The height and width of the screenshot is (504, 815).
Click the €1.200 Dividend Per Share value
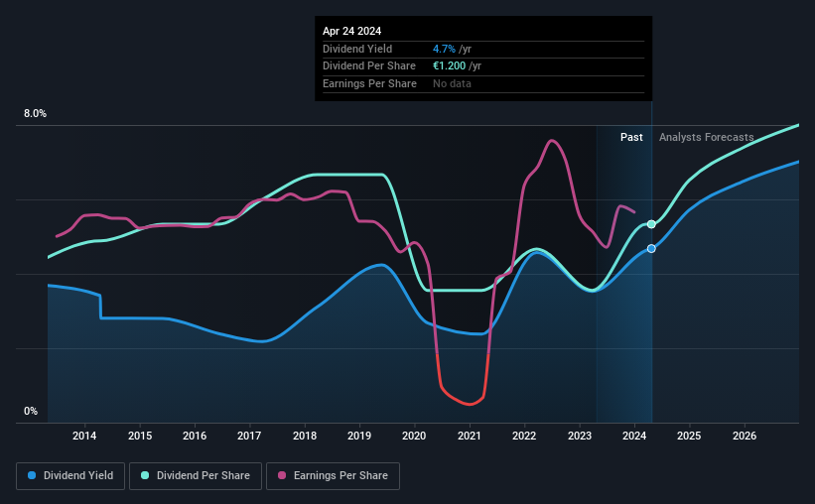(449, 66)
